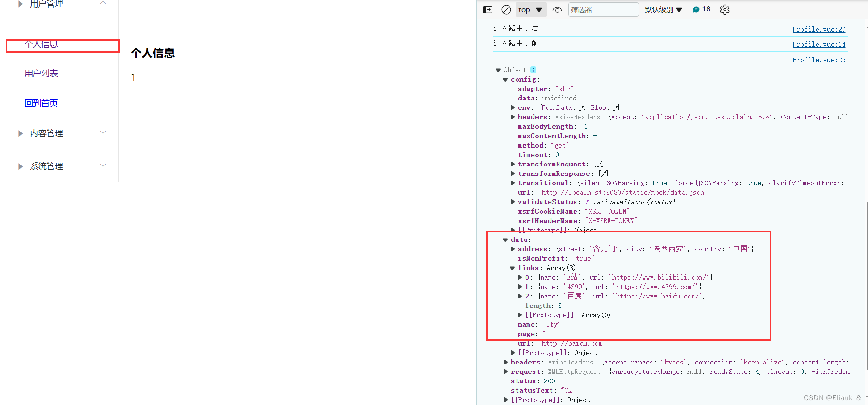Collapse the root Object triangle
The image size is (868, 405).
[498, 70]
